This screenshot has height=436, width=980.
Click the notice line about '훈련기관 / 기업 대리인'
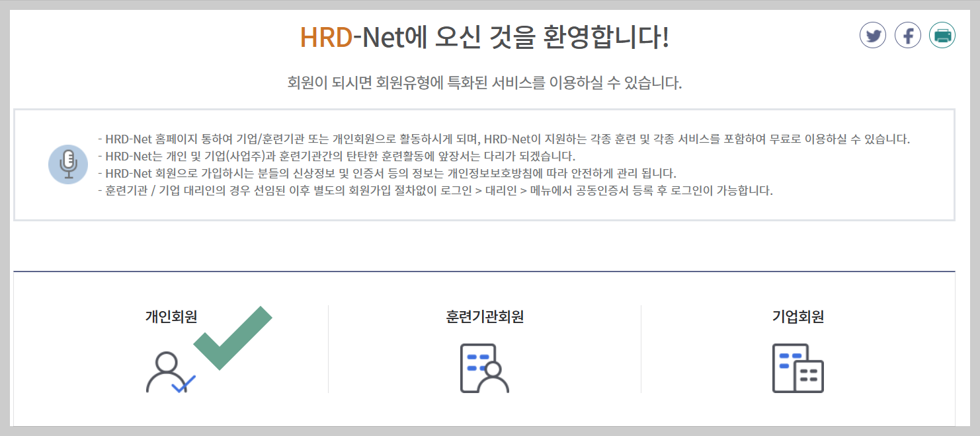click(x=435, y=191)
